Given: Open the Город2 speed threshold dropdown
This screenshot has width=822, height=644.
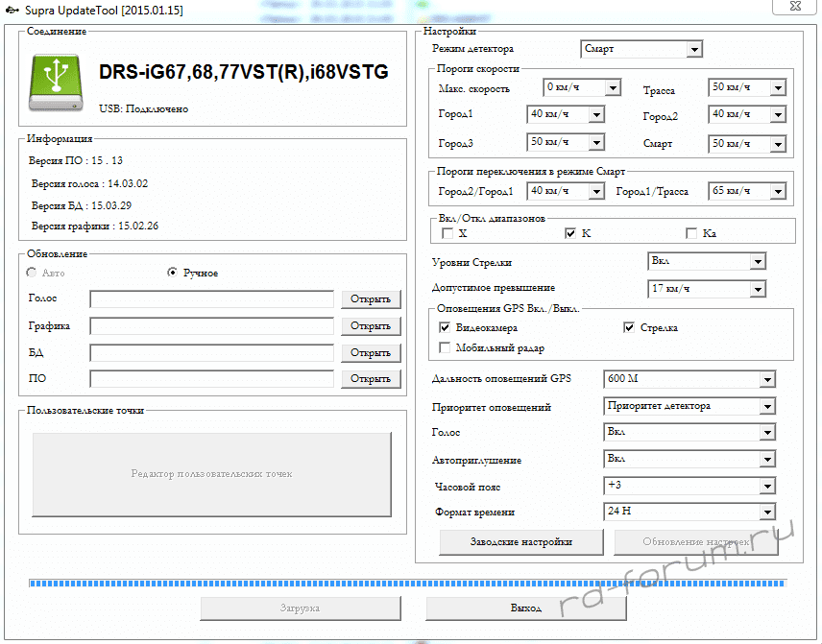Looking at the screenshot, I should click(747, 114).
